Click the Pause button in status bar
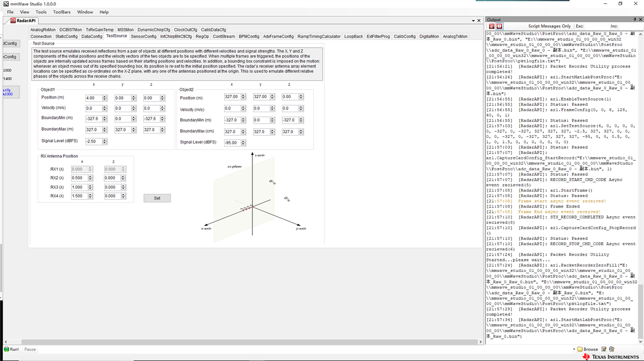 point(30,349)
